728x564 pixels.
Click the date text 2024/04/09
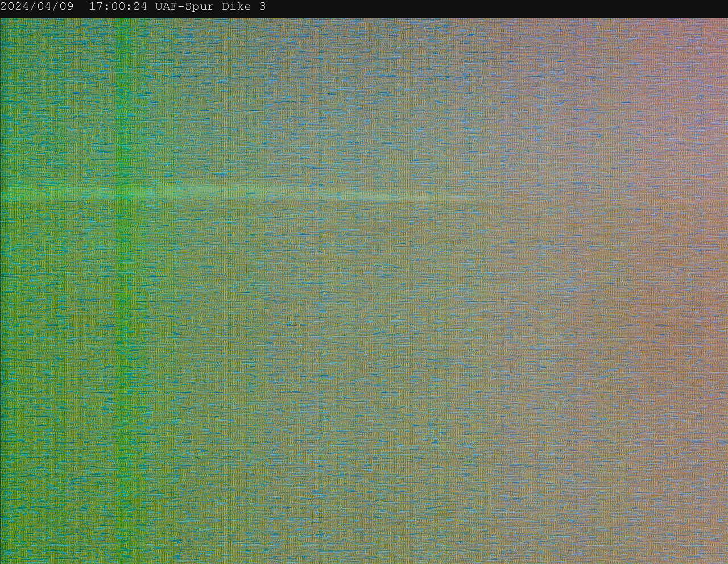click(x=37, y=7)
